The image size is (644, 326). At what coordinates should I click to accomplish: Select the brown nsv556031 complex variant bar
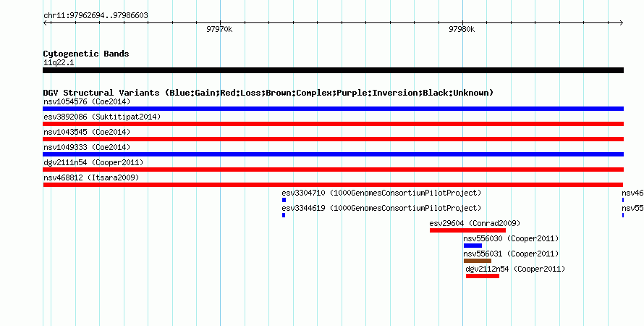point(478,261)
